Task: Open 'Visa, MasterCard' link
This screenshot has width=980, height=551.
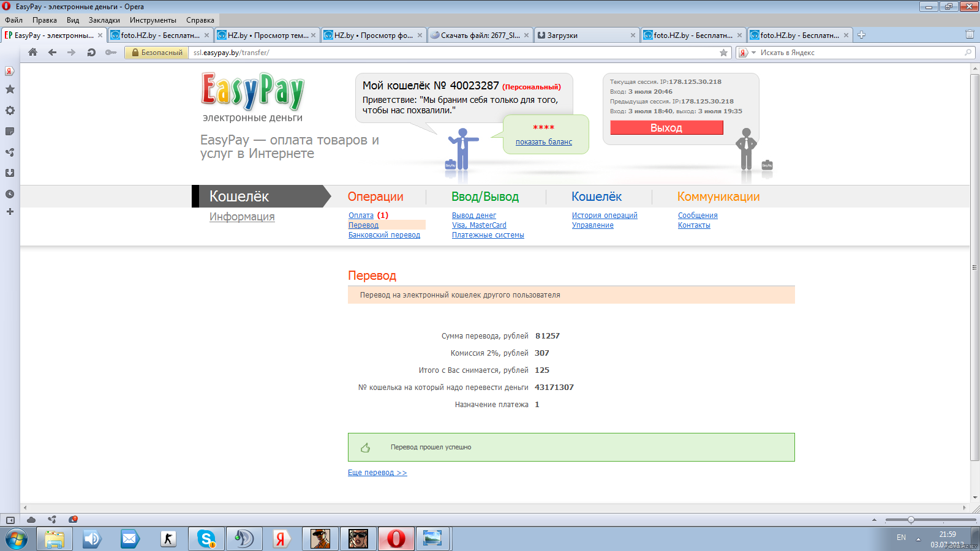Action: click(x=479, y=225)
